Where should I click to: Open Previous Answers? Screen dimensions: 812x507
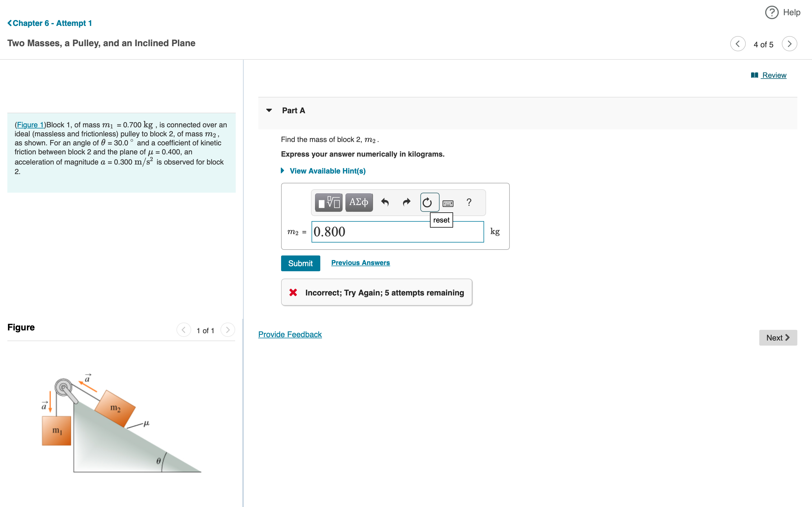(x=361, y=263)
